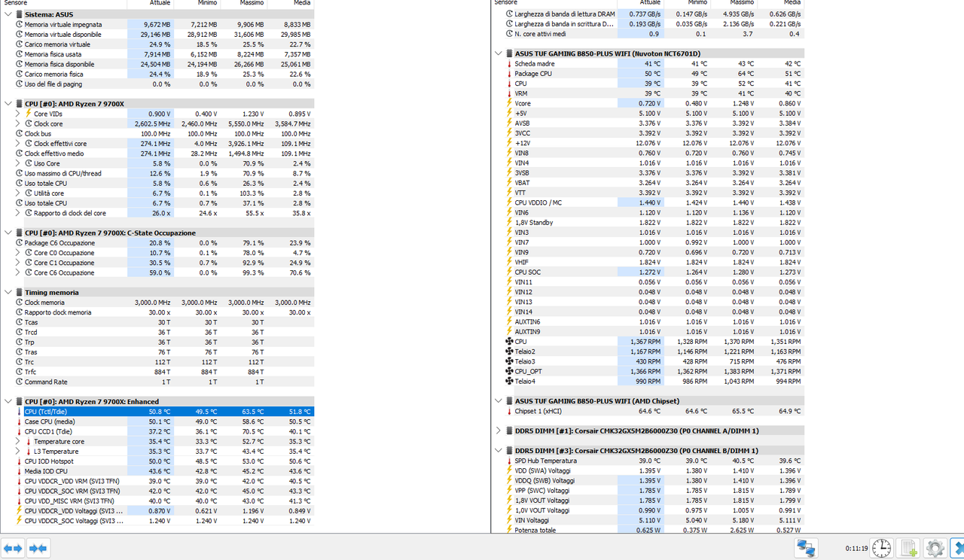Viewport: 964px width, 560px height.
Task: Expand the L3 Temperature row
Action: point(17,452)
